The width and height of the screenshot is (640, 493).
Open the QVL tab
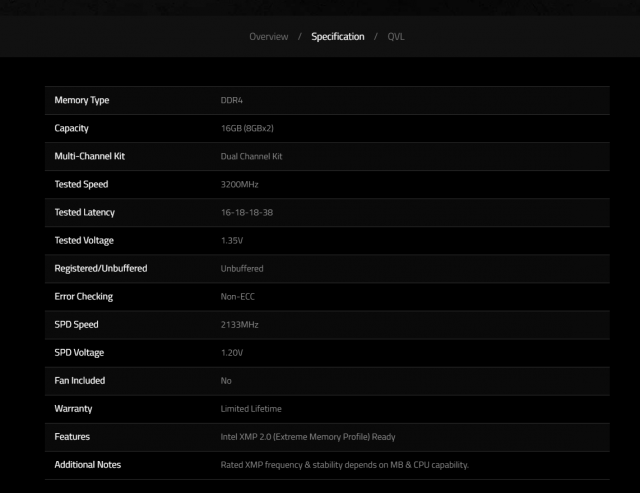click(396, 37)
